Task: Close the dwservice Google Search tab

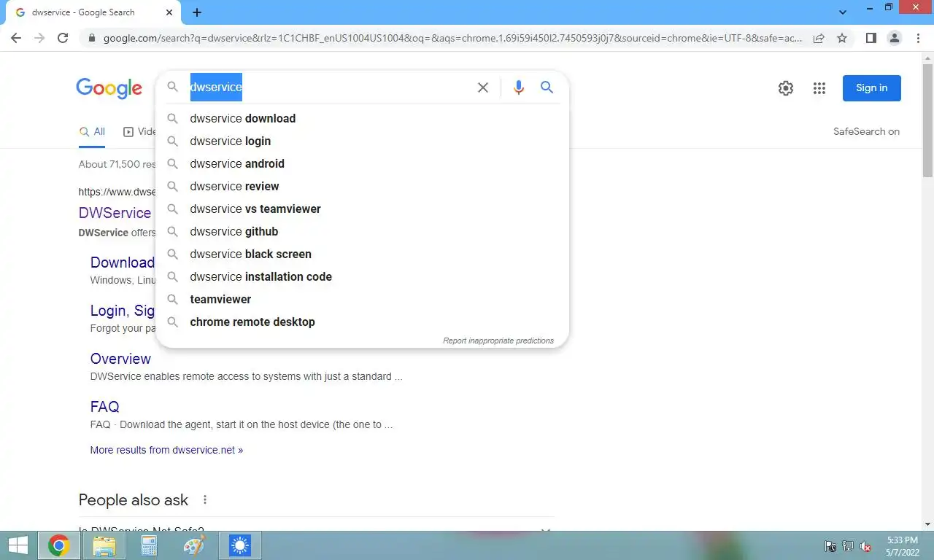Action: click(169, 12)
